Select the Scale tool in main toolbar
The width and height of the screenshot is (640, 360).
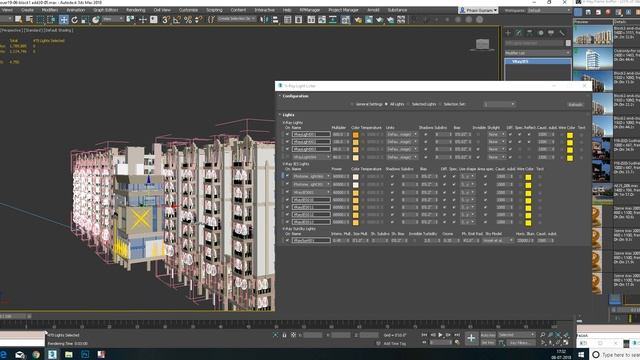85,19
